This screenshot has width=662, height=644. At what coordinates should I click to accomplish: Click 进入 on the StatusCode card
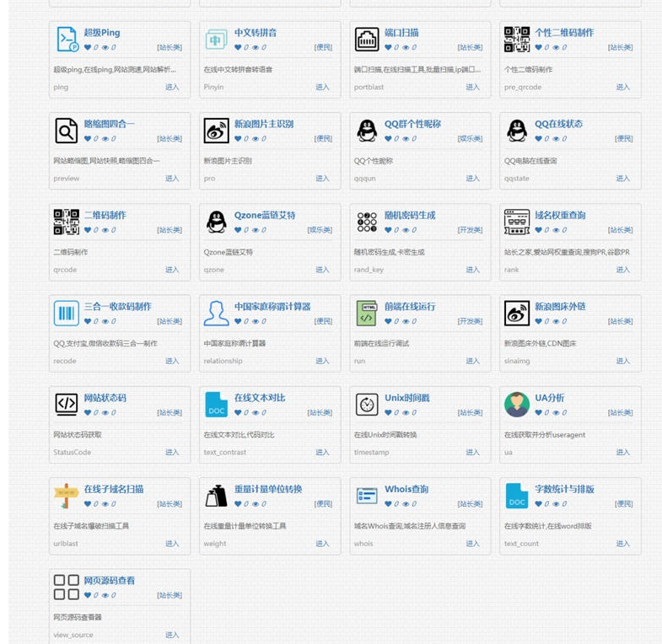click(172, 453)
